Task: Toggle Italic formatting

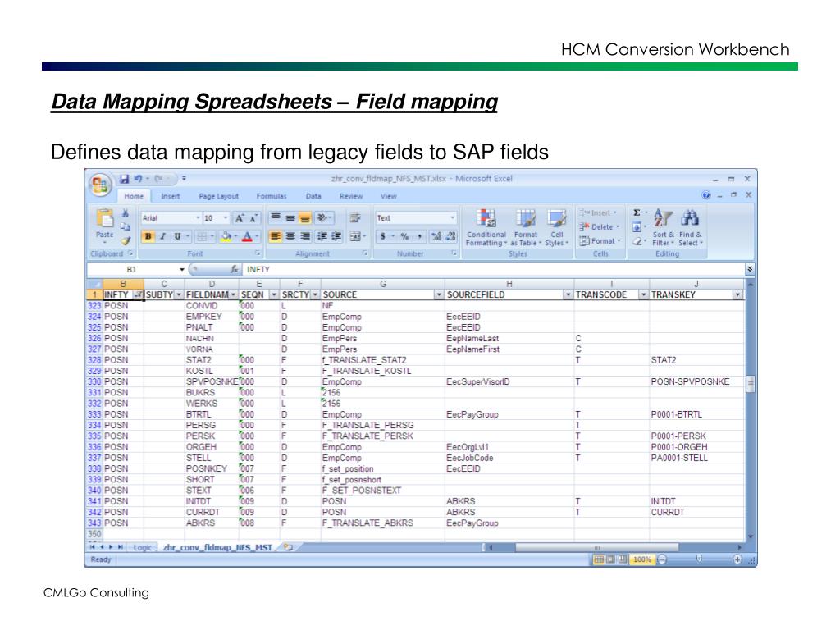Action: [162, 236]
